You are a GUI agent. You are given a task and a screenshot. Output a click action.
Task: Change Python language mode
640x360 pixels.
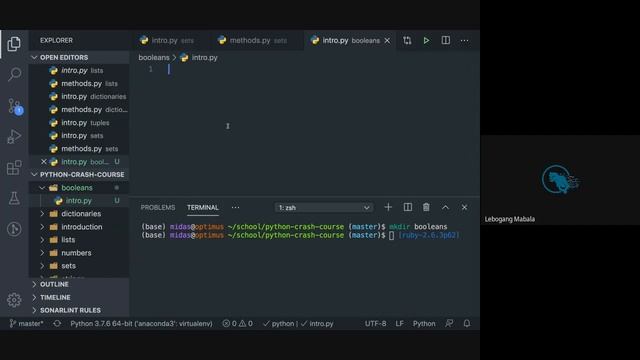tap(424, 324)
